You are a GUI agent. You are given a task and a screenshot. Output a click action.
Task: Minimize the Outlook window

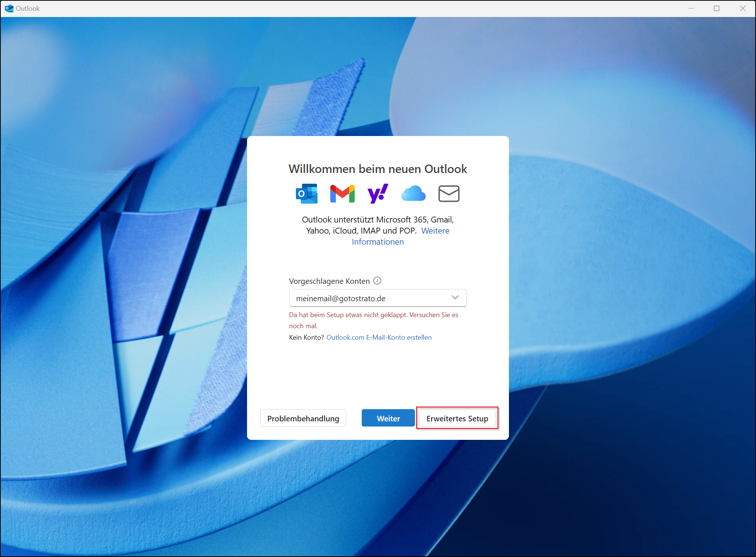691,8
